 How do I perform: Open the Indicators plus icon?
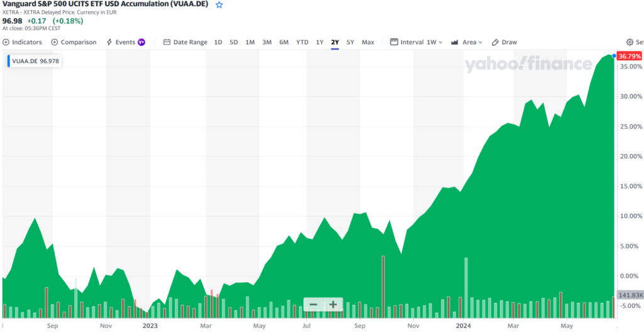6,42
